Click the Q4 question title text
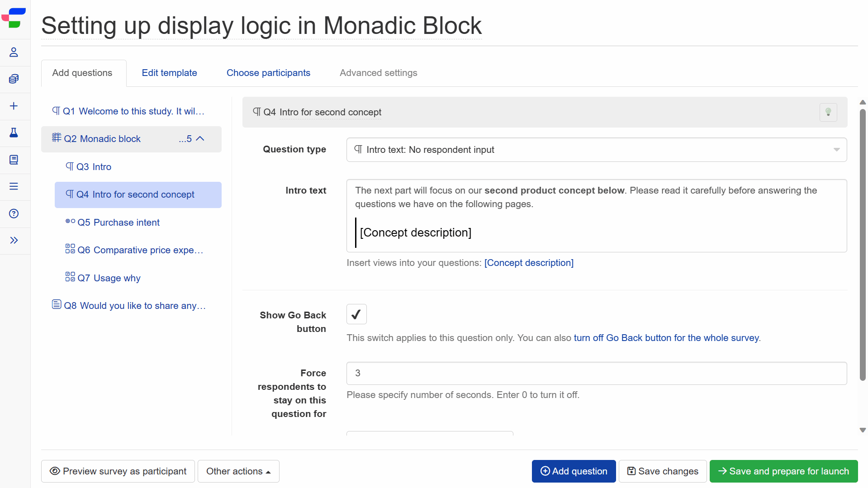The height and width of the screenshot is (488, 868). point(330,112)
